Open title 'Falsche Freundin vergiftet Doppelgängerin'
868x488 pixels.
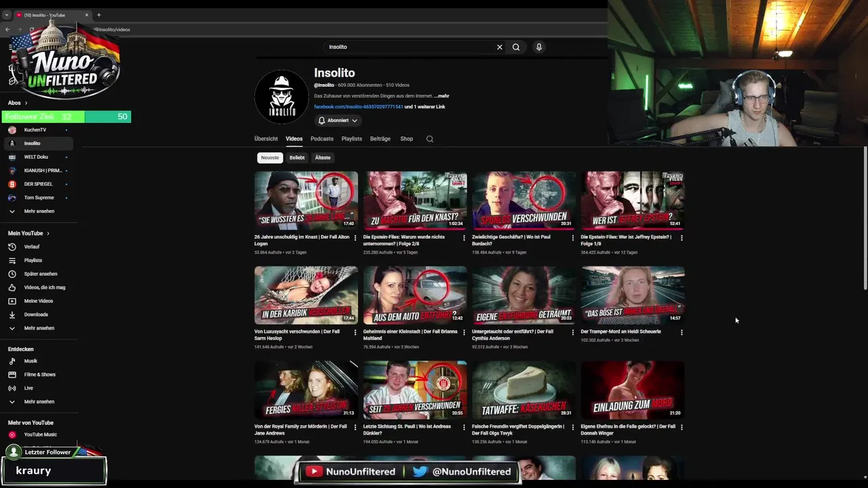(x=519, y=430)
